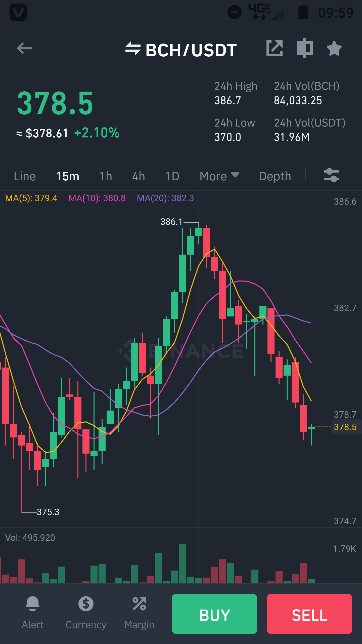Tap the green BUY button
Screen dimensions: 362x644
tap(214, 614)
